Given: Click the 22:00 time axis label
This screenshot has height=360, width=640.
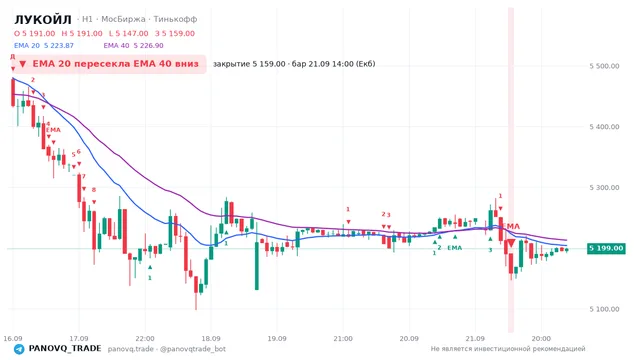Looking at the screenshot, I should 145,338.
